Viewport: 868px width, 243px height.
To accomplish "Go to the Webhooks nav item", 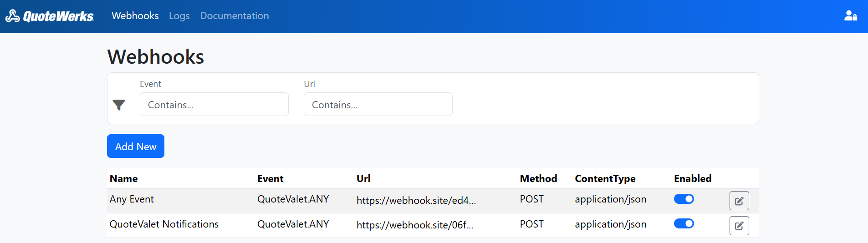I will pos(135,16).
